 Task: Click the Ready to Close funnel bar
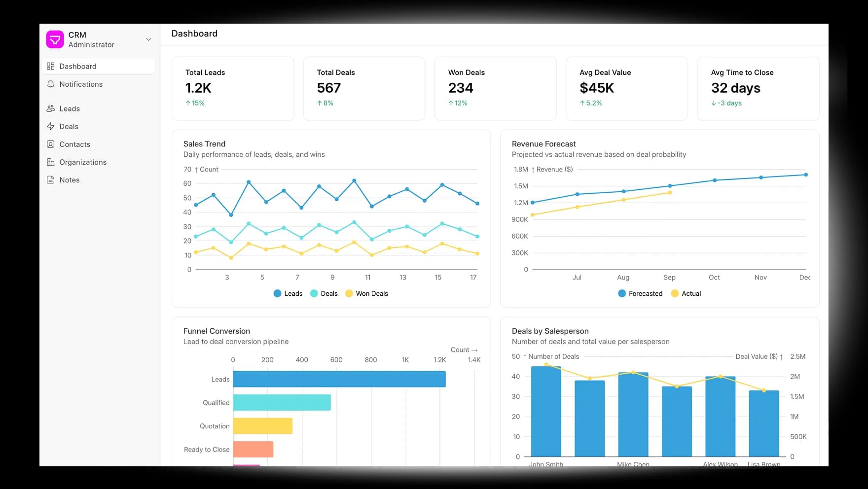tap(253, 449)
